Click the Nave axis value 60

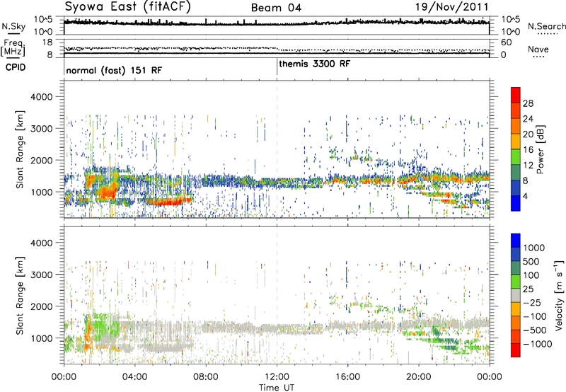click(x=506, y=42)
